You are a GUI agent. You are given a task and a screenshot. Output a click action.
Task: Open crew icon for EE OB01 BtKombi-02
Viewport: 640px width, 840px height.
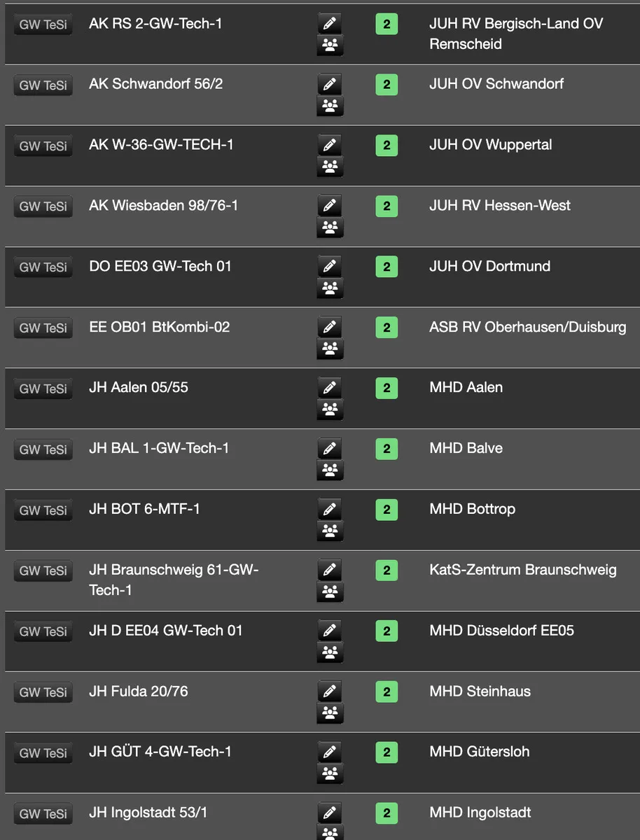tap(330, 349)
